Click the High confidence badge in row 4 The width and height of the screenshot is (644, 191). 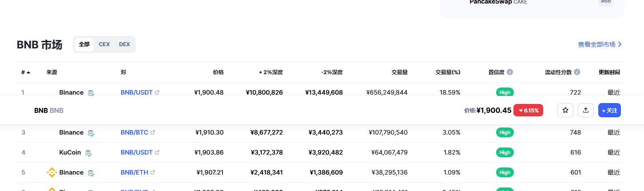[x=505, y=152]
